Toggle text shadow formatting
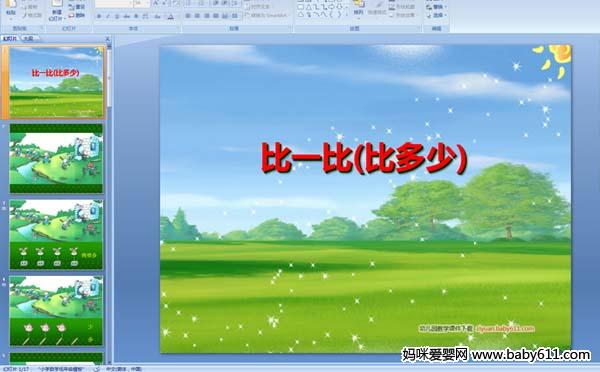 (x=135, y=16)
